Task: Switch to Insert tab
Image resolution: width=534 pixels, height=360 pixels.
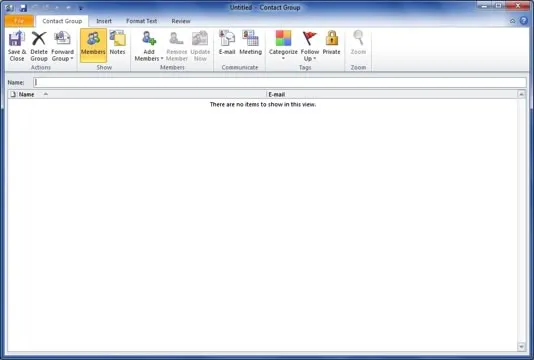Action: pyautogui.click(x=104, y=21)
